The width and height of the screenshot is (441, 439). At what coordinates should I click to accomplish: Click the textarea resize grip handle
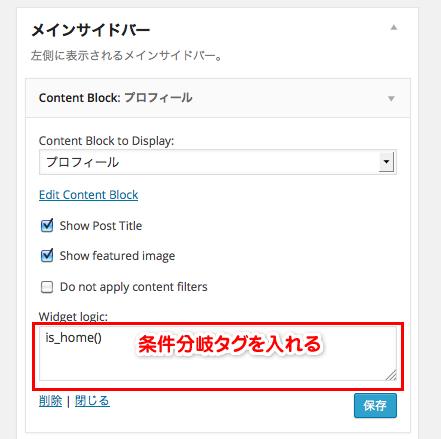(x=391, y=375)
